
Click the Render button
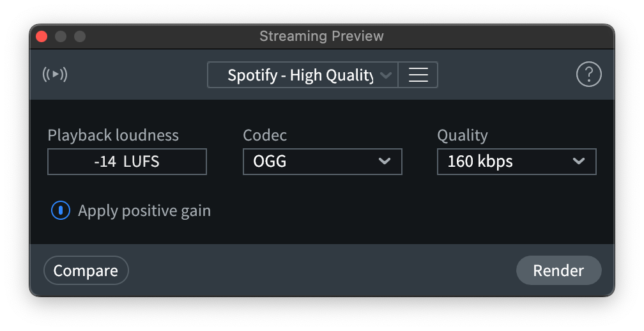click(x=558, y=270)
